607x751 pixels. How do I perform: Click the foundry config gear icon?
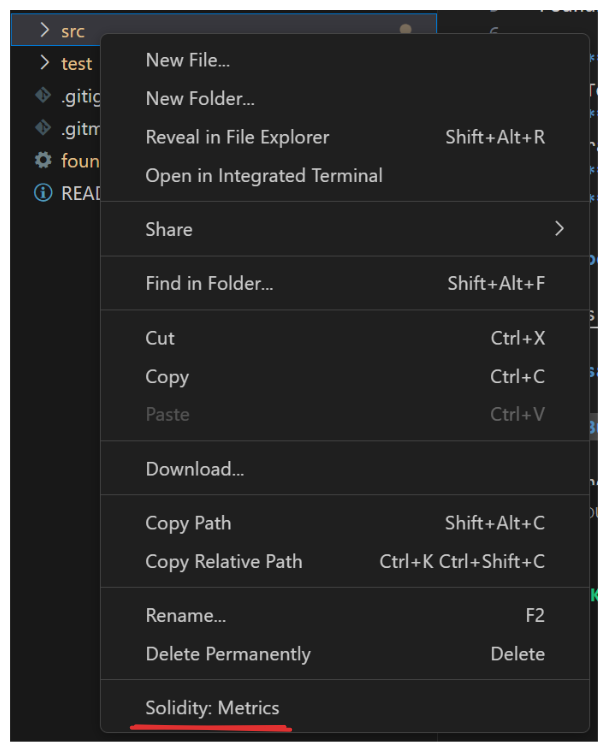[43, 160]
